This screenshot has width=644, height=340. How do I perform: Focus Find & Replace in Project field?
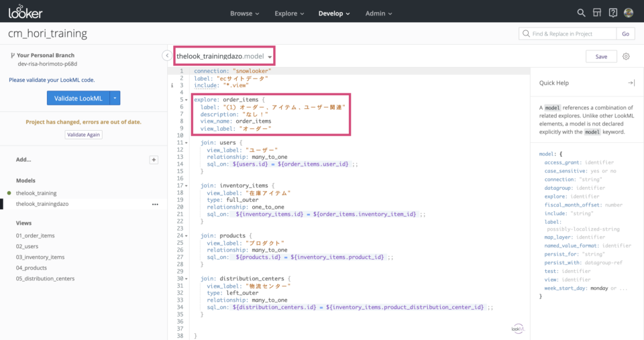point(568,34)
